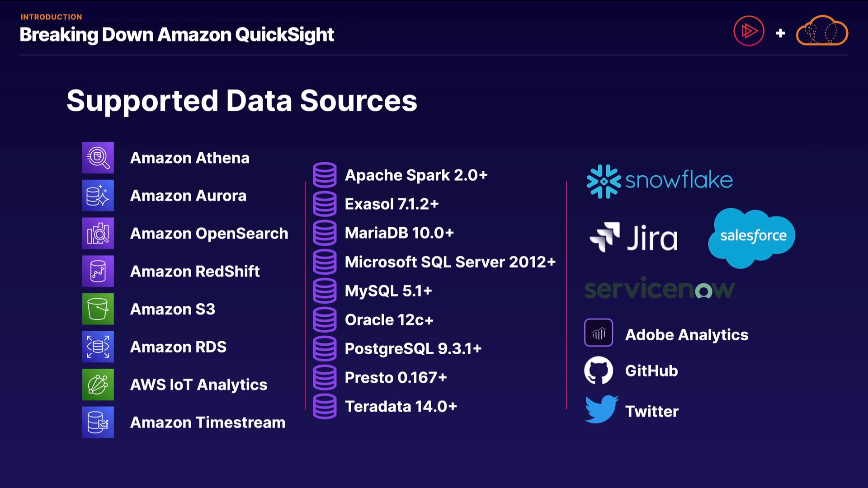The width and height of the screenshot is (868, 488).
Task: Click the Amazon RedShift icon
Action: (x=98, y=271)
